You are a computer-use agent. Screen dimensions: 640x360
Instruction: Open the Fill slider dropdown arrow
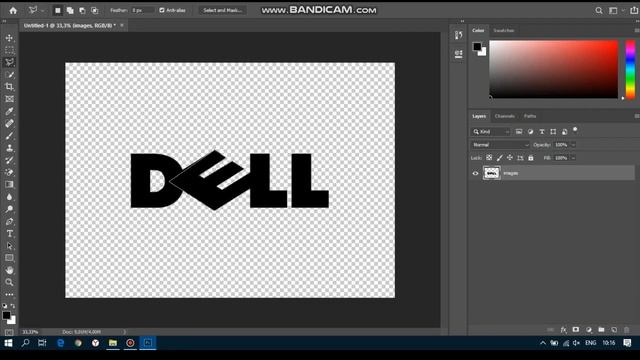(x=573, y=158)
